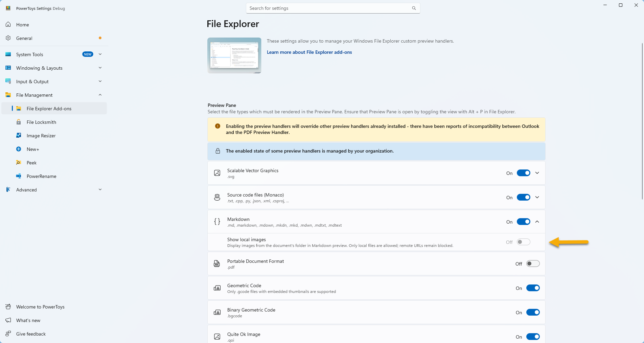Select Image Resizer in sidebar

coord(54,135)
